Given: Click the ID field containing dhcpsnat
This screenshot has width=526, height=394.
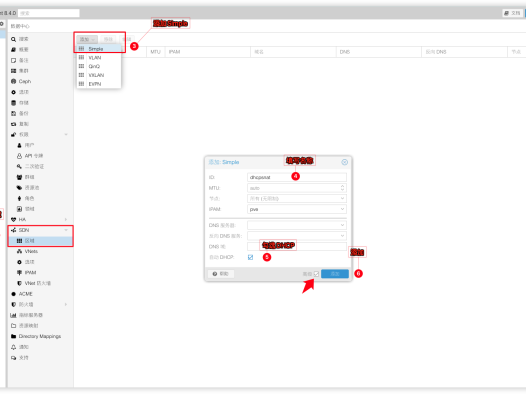Looking at the screenshot, I should tap(297, 177).
